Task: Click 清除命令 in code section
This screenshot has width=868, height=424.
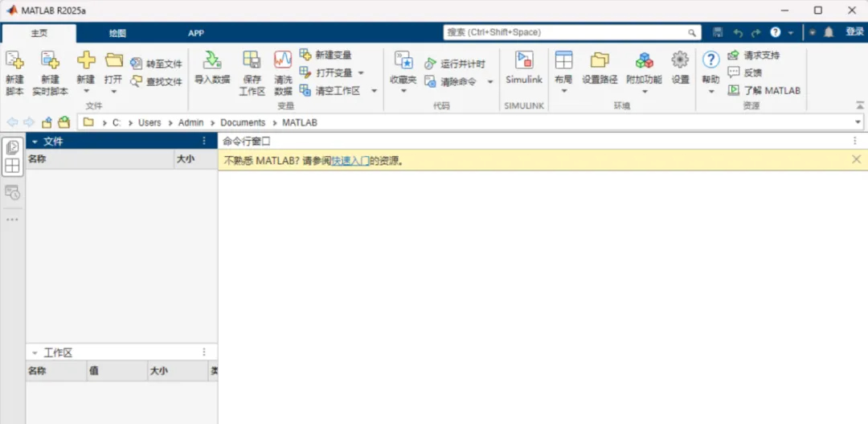Action: point(450,81)
